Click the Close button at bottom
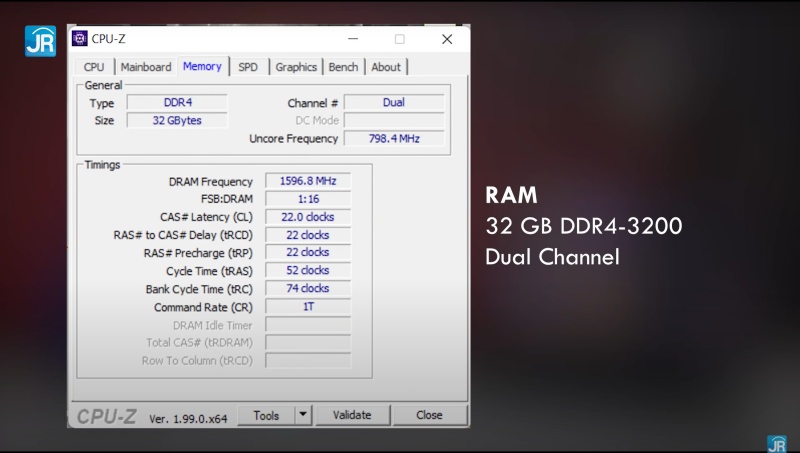Viewport: 800px width, 453px height. click(x=429, y=415)
